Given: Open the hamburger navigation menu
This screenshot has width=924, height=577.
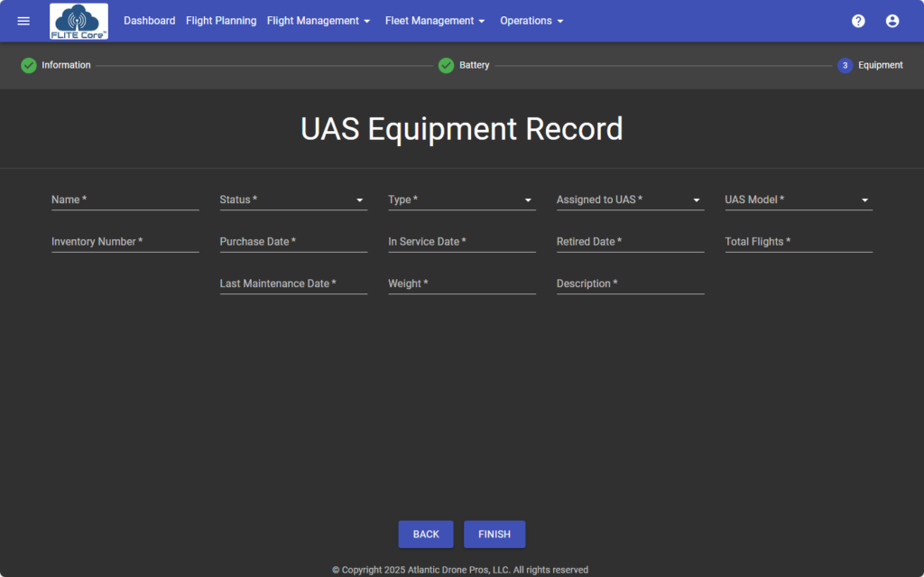Looking at the screenshot, I should (x=23, y=21).
